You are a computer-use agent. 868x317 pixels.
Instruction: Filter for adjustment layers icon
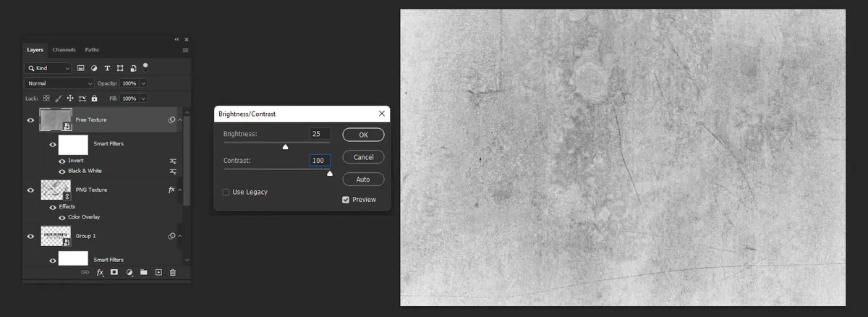tap(94, 68)
